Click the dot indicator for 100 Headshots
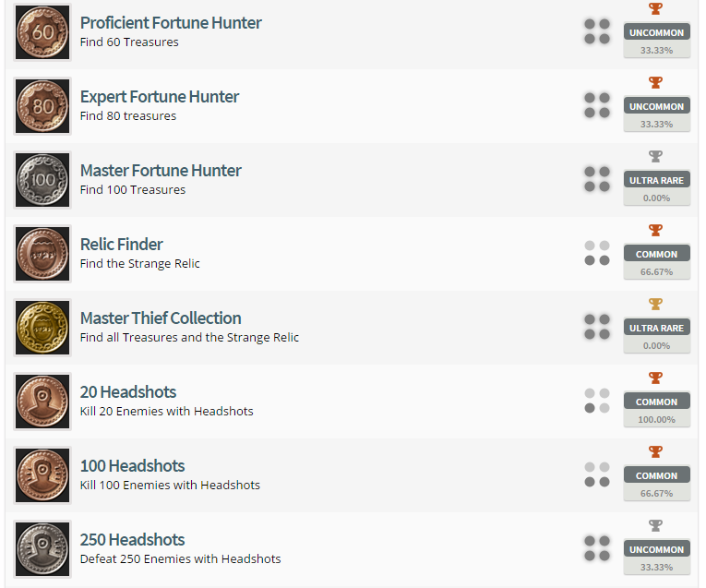Image resolution: width=706 pixels, height=588 pixels. (597, 474)
